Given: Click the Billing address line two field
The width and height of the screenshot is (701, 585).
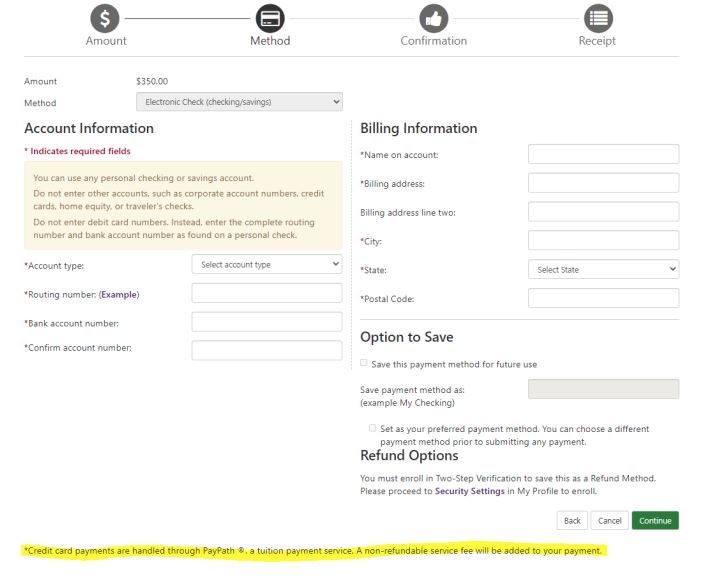Looking at the screenshot, I should [604, 212].
